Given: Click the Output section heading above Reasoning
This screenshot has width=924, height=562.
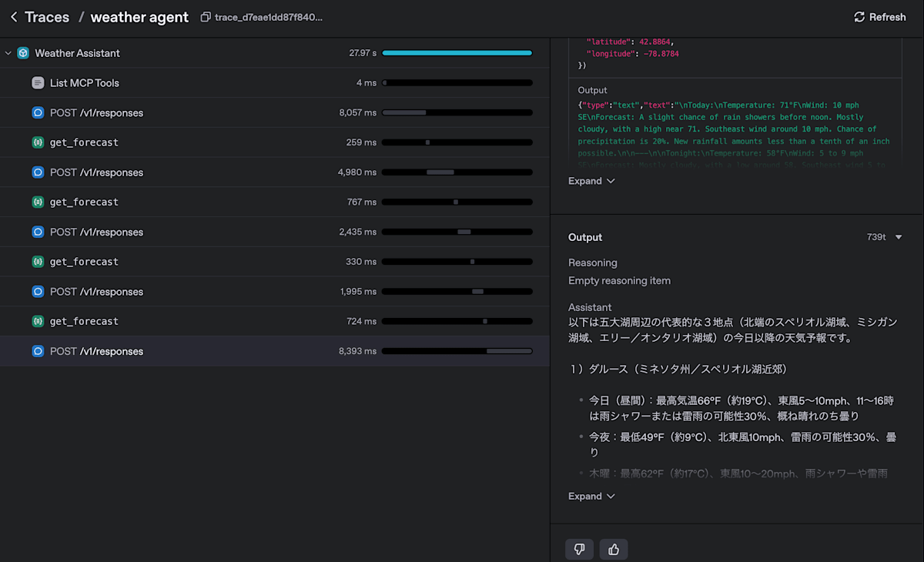Looking at the screenshot, I should click(585, 237).
